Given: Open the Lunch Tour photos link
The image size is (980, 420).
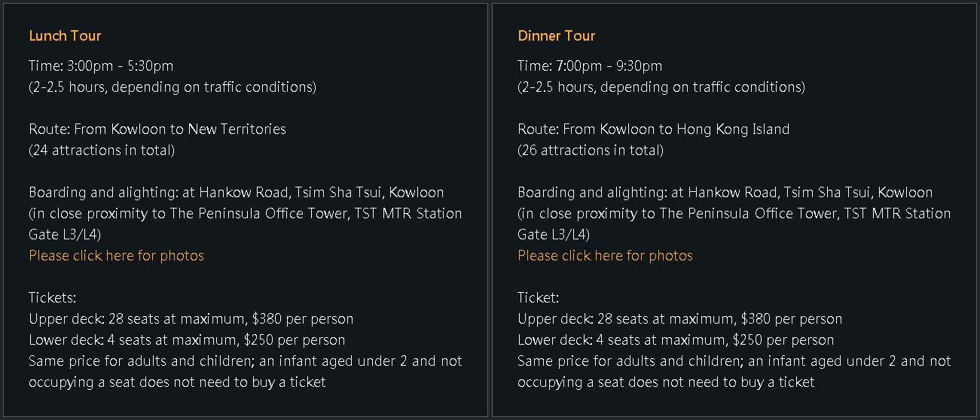Looking at the screenshot, I should click(116, 255).
